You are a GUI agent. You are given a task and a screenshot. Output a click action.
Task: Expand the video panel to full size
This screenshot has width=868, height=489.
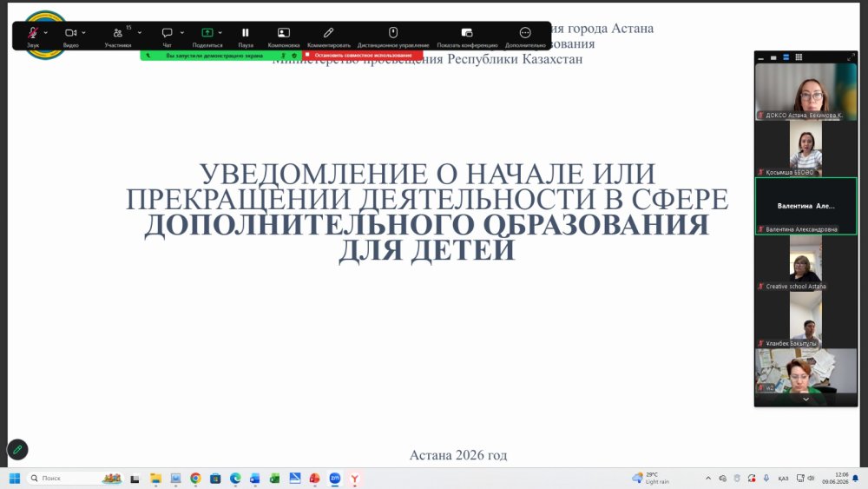(851, 57)
